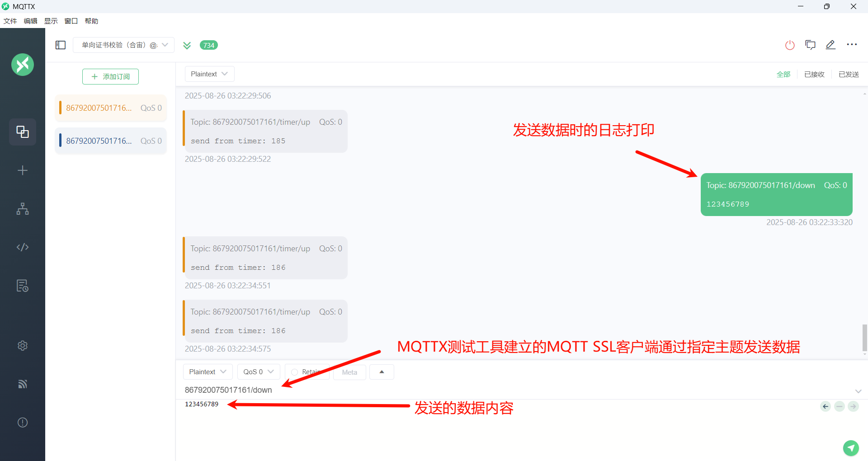Select the orange subscription topic item

[111, 108]
